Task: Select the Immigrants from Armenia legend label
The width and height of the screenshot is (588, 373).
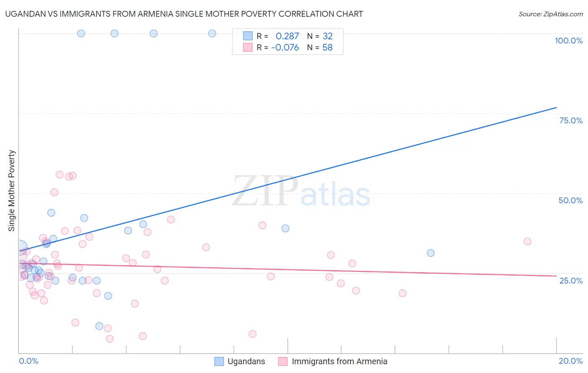Action: click(340, 361)
